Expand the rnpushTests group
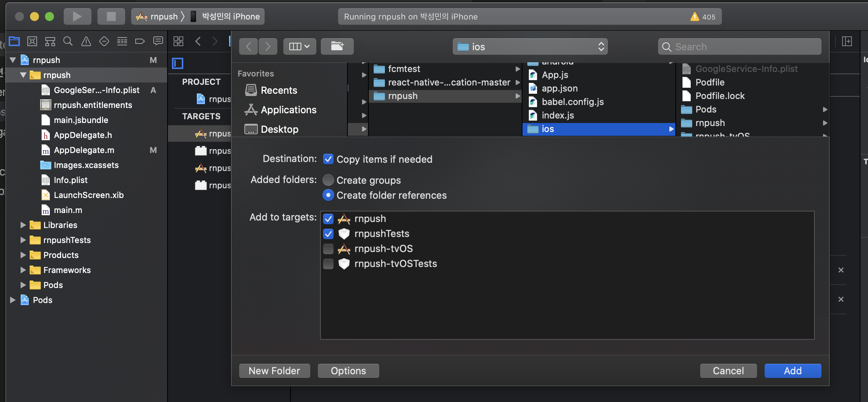Image resolution: width=868 pixels, height=402 pixels. (23, 240)
